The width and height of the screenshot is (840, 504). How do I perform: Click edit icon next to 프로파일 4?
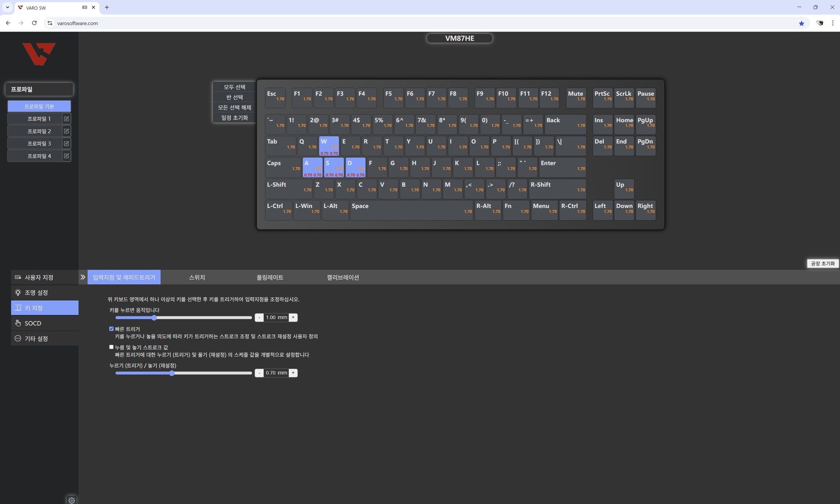point(66,156)
